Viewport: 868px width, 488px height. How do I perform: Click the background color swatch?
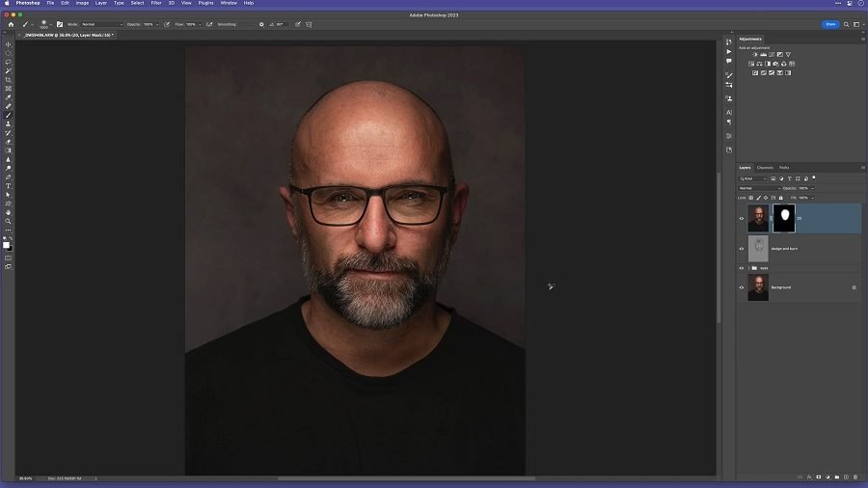[x=11, y=249]
